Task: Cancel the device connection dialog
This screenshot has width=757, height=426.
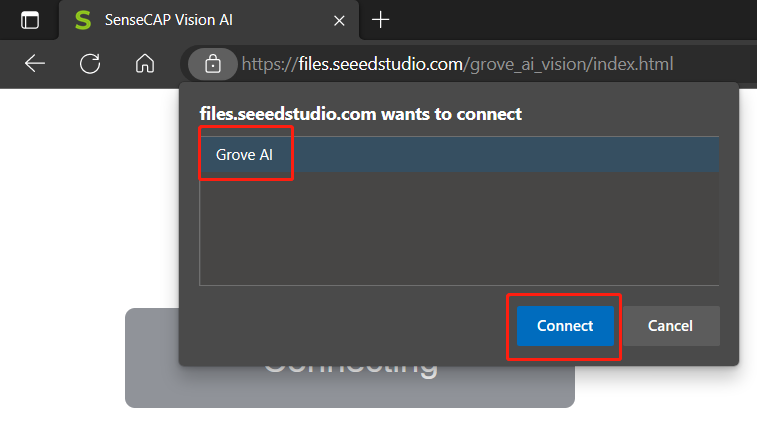Action: click(670, 326)
